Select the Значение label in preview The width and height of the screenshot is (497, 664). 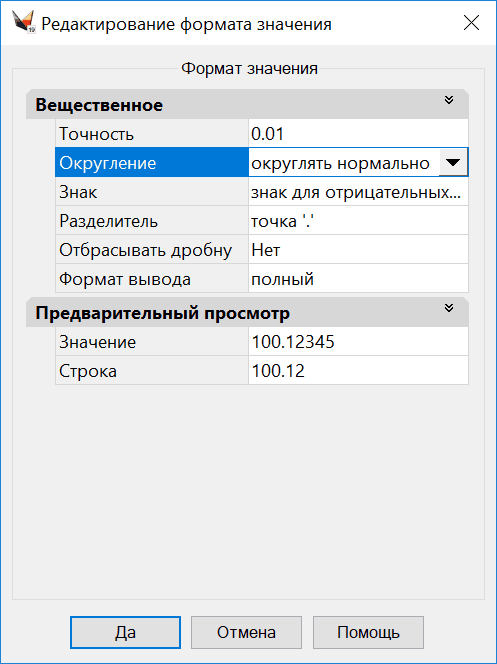[x=152, y=342]
